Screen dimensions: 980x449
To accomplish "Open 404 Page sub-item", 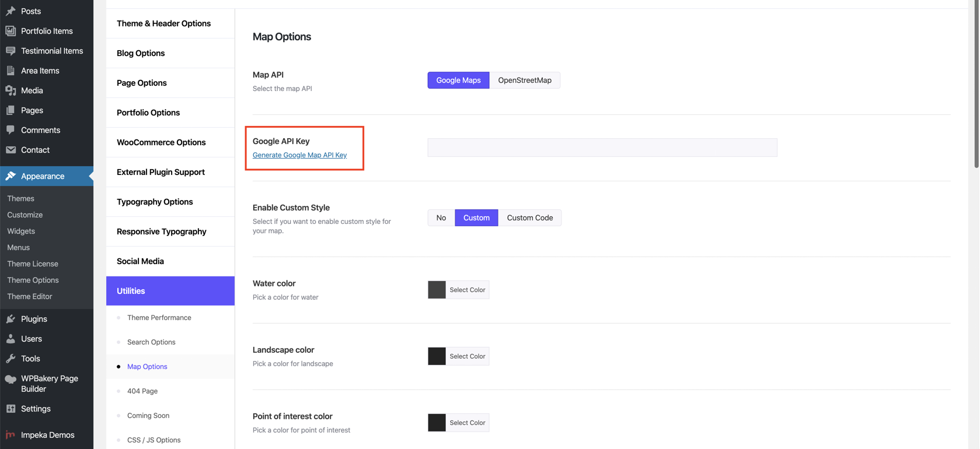I will (142, 391).
